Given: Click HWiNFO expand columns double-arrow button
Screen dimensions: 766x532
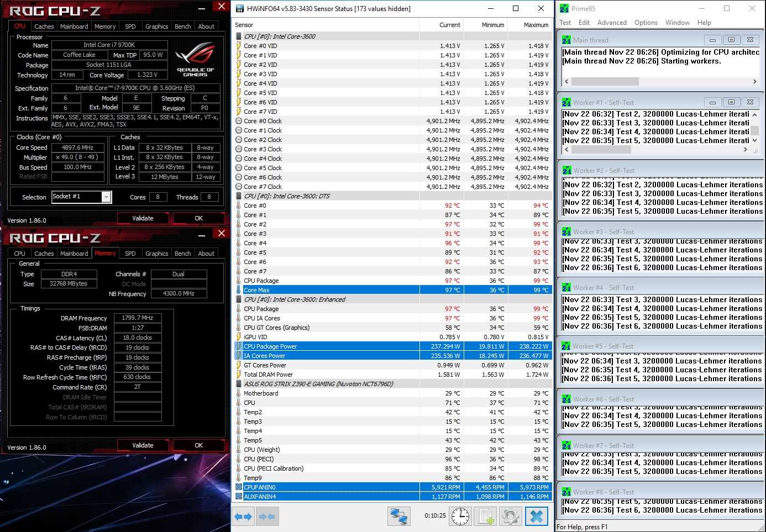Looking at the screenshot, I should pos(243,517).
